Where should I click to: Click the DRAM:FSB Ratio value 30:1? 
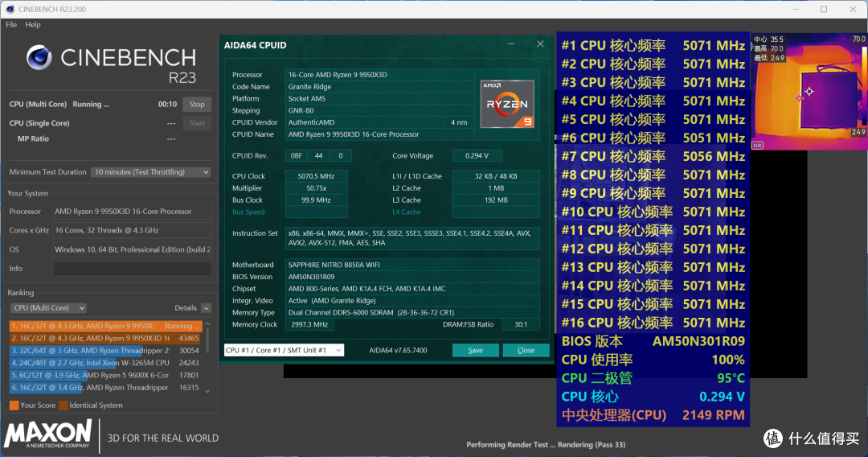click(521, 324)
